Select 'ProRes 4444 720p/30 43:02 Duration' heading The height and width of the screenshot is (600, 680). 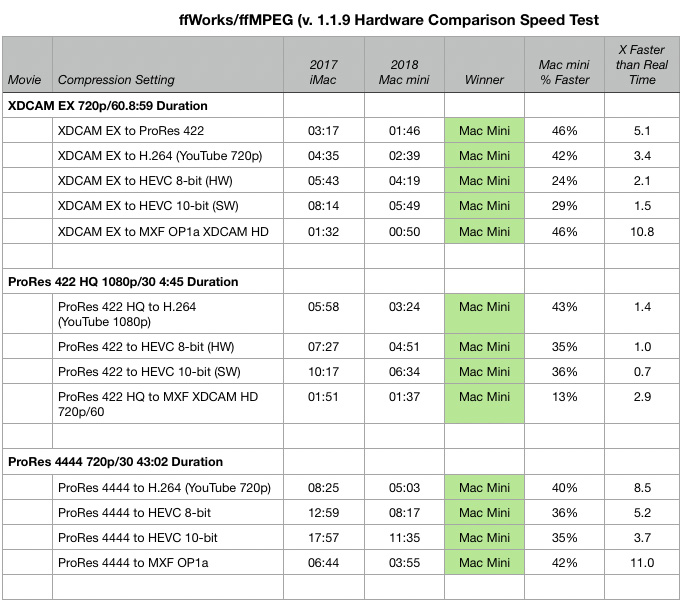point(115,462)
